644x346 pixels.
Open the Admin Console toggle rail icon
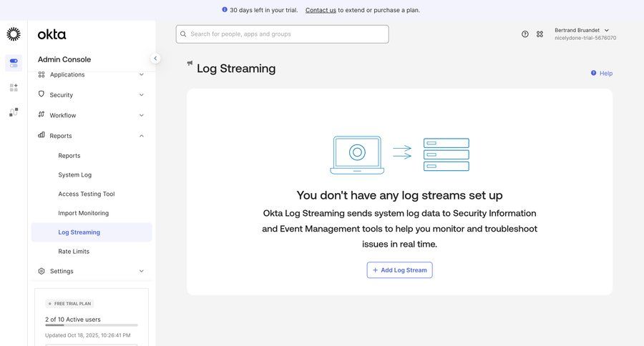click(x=14, y=63)
